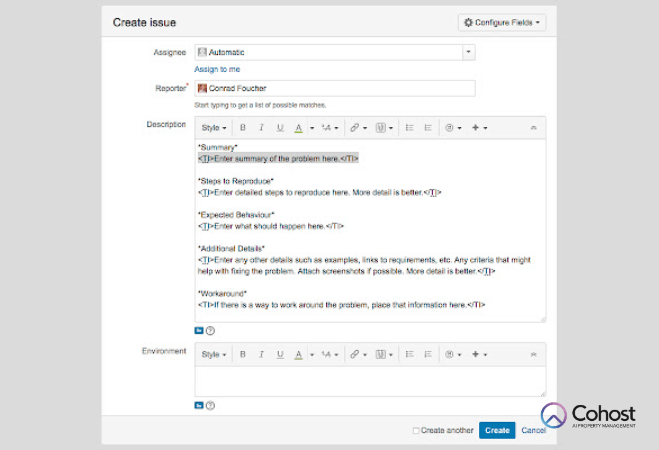This screenshot has height=450, width=659.
Task: Open text color picker arrow in Description toolbar
Action: pyautogui.click(x=312, y=128)
